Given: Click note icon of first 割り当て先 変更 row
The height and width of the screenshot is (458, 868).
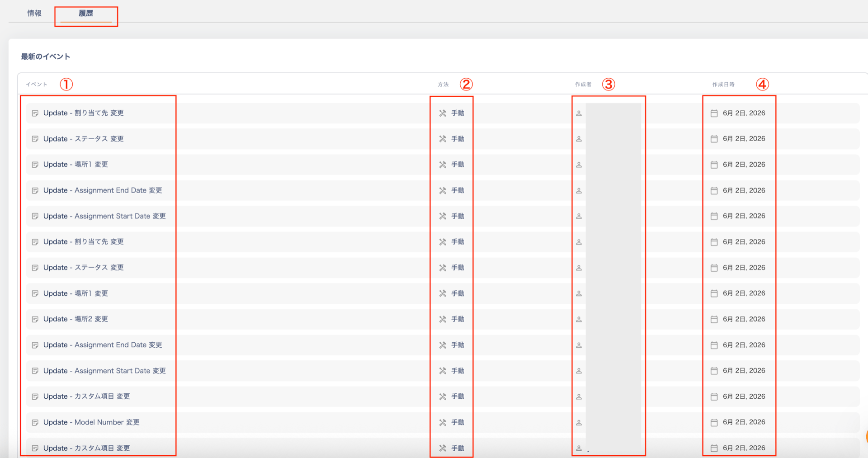Looking at the screenshot, I should coord(35,113).
